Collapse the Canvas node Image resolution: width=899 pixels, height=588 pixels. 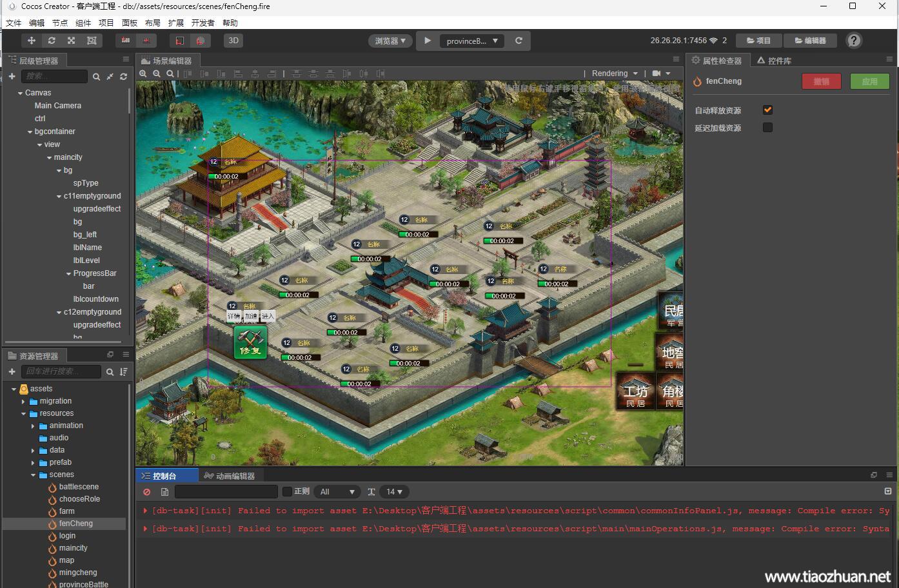[x=20, y=93]
